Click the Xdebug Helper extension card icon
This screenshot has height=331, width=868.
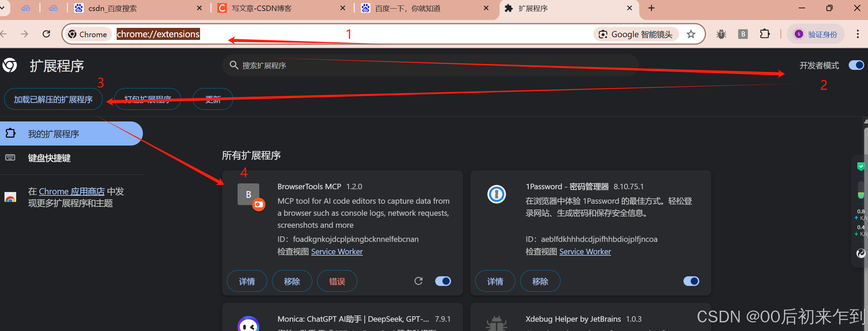tap(496, 324)
